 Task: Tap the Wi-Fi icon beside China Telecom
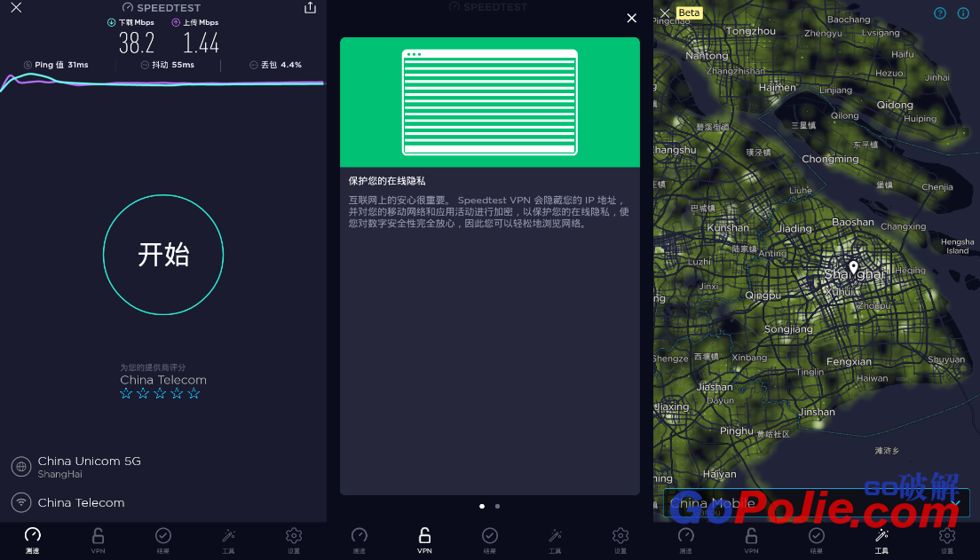tap(21, 502)
